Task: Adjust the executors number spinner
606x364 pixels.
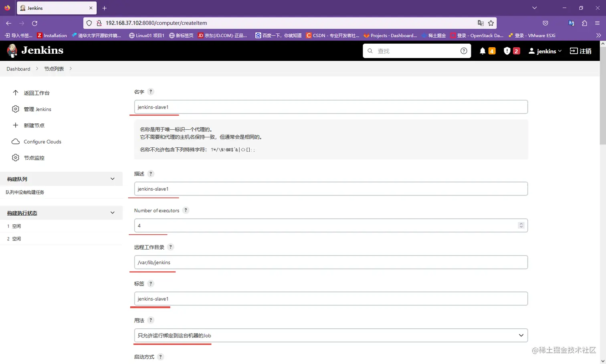Action: click(x=521, y=225)
